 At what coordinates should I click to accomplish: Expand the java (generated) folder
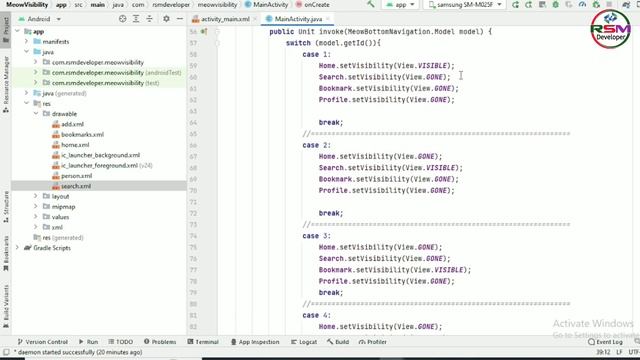26,93
